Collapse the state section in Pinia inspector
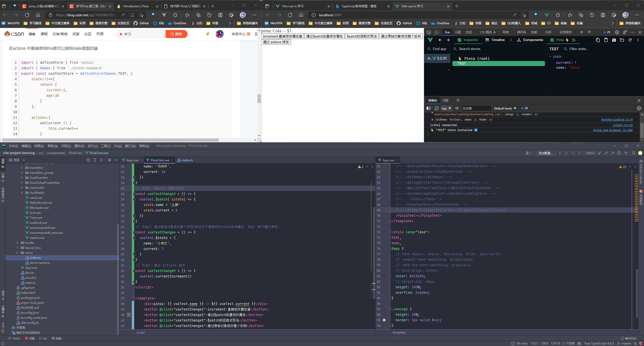 coord(550,57)
